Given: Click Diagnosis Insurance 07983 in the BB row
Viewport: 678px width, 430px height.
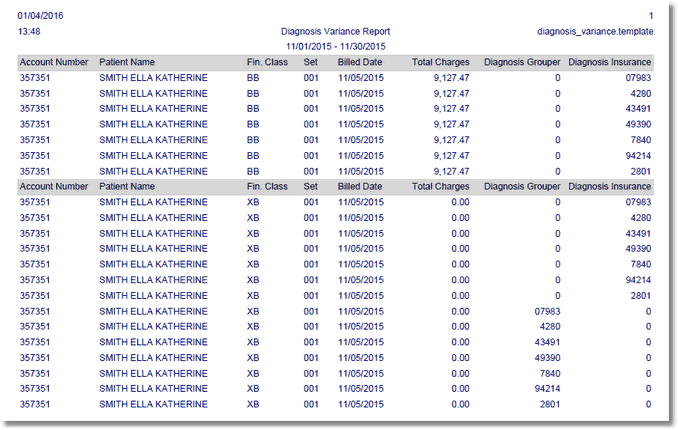Looking at the screenshot, I should [638, 78].
